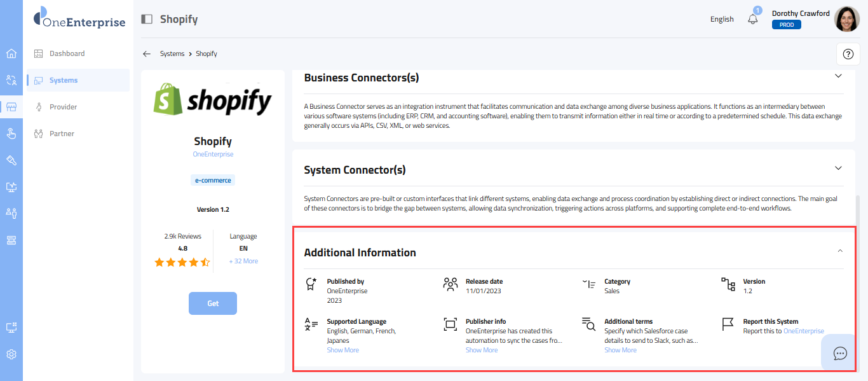Screen dimensions: 868x381
Task: Click the help question mark icon
Action: coord(848,54)
